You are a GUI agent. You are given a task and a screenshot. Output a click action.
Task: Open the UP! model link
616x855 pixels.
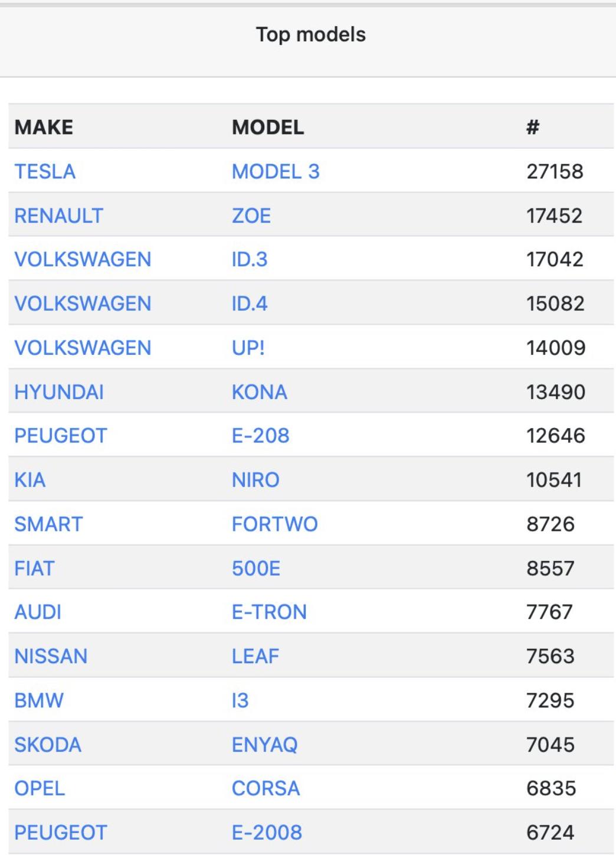tap(248, 348)
